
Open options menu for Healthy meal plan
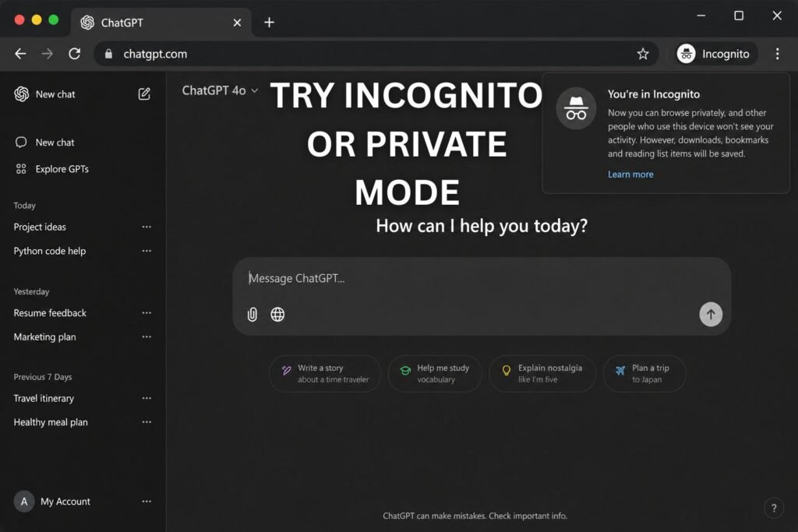(147, 422)
